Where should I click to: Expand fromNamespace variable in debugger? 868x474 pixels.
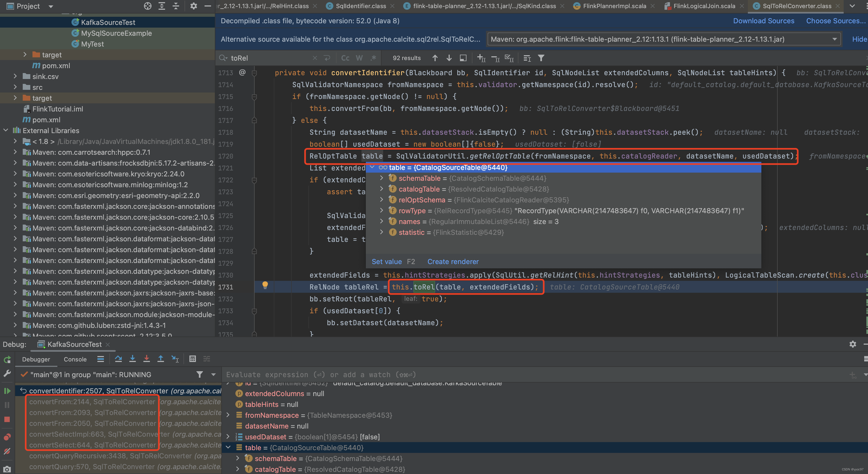(x=228, y=415)
